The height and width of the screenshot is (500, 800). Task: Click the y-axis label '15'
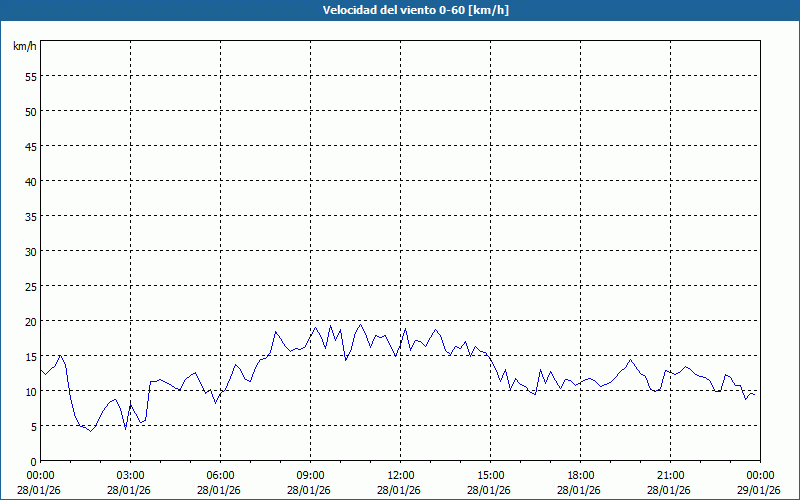(x=31, y=357)
